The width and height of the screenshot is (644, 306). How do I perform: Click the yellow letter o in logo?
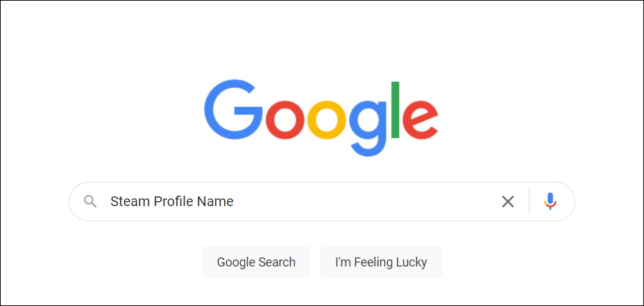[x=327, y=120]
